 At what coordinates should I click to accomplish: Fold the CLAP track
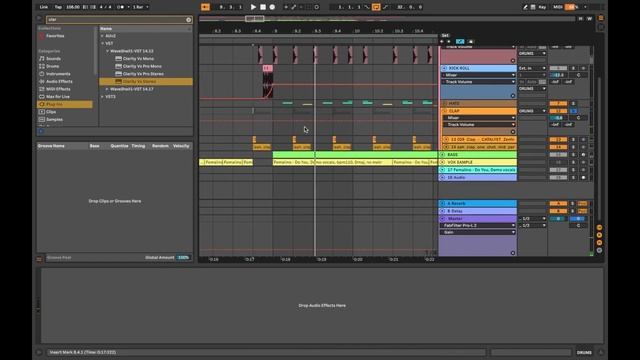coord(445,111)
